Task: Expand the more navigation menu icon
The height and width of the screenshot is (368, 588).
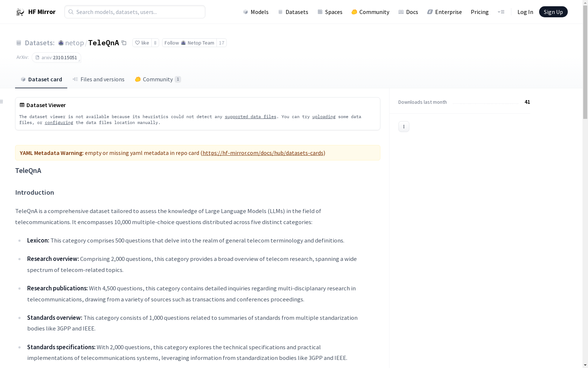Action: coord(501,12)
